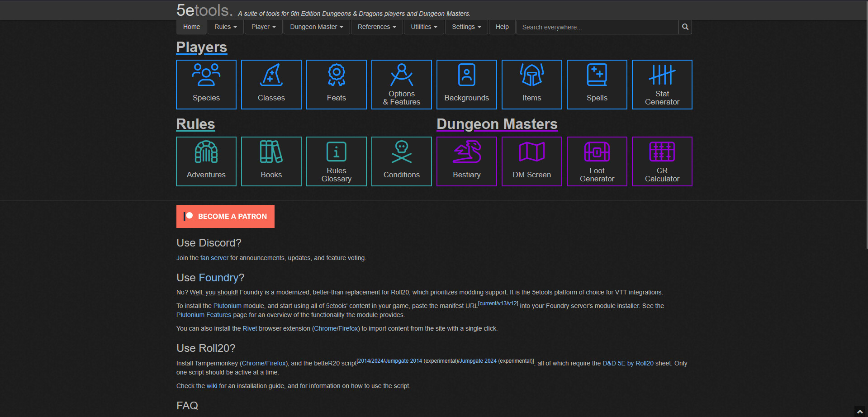
Task: Open the Plutonium module link
Action: (x=228, y=306)
